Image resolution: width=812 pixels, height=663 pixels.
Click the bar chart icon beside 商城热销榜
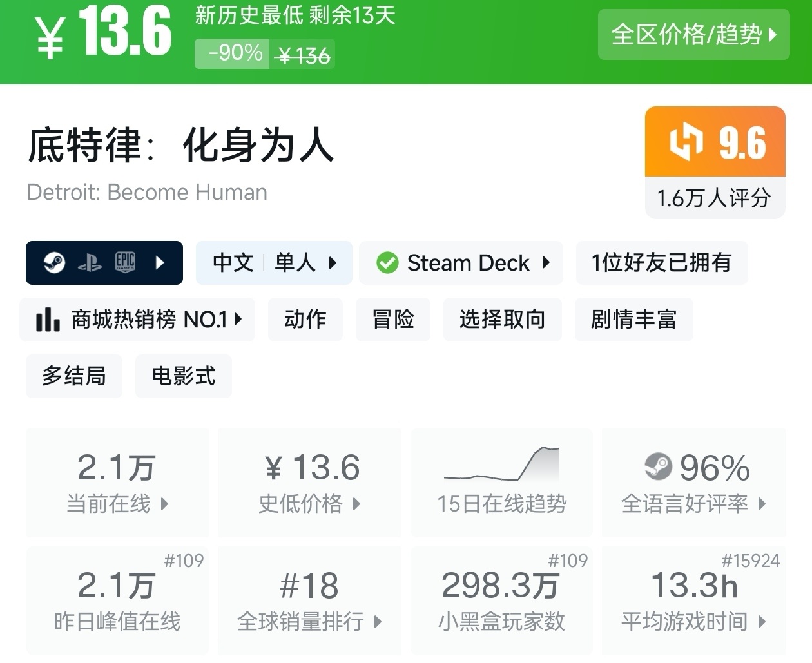[x=48, y=319]
